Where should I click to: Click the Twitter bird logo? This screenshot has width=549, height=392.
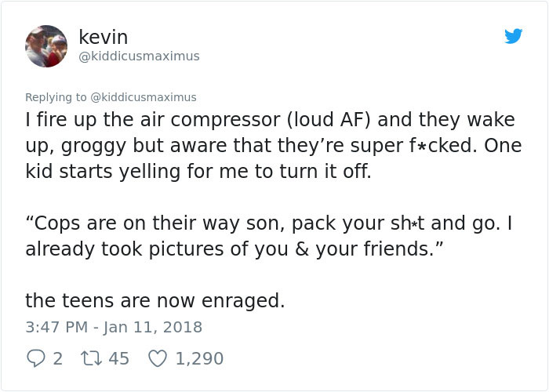tap(513, 36)
